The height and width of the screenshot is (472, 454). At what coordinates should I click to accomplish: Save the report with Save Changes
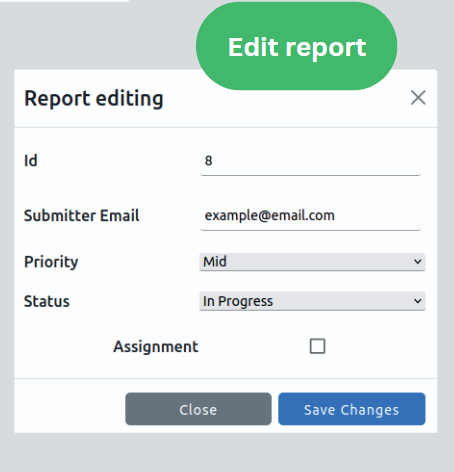click(x=352, y=409)
